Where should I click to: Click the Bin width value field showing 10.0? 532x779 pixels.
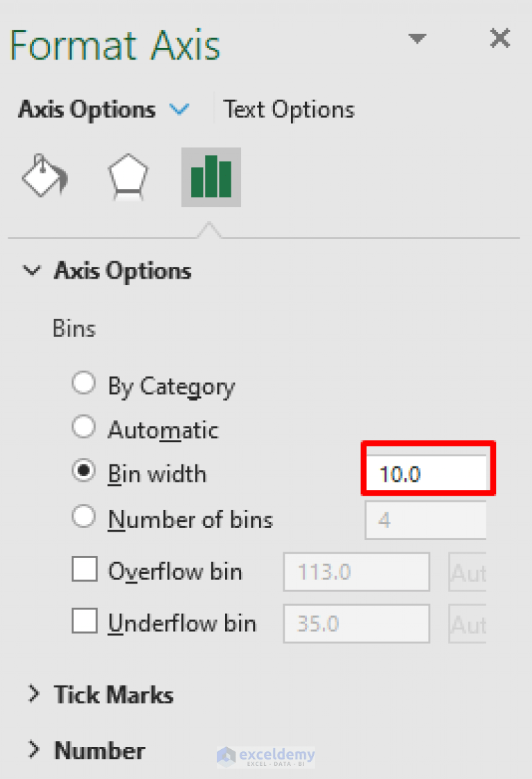click(426, 473)
